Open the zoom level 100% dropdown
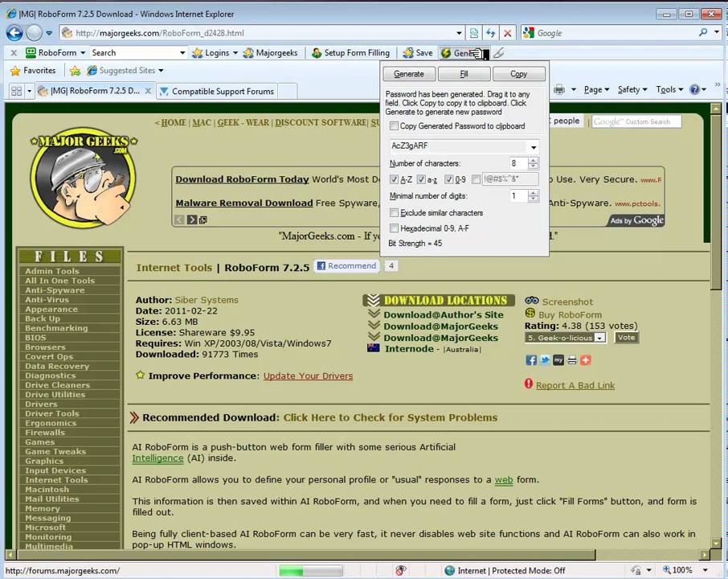 (x=705, y=570)
